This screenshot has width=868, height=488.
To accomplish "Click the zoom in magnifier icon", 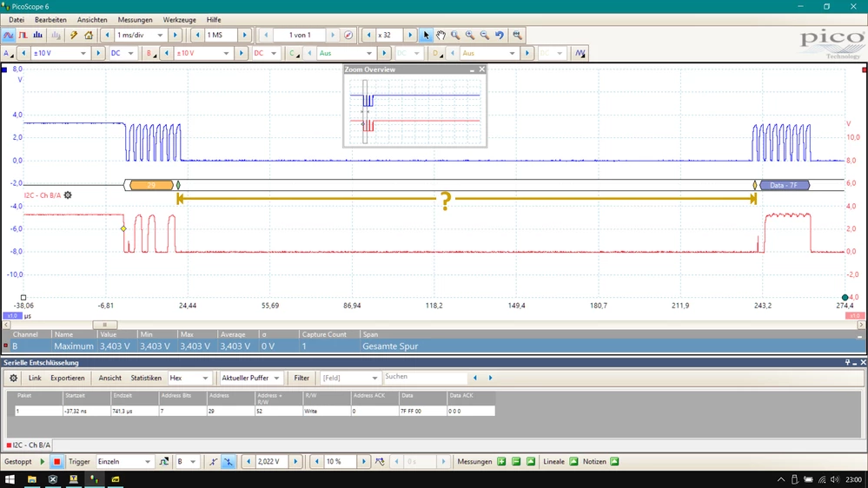I will pyautogui.click(x=470, y=35).
